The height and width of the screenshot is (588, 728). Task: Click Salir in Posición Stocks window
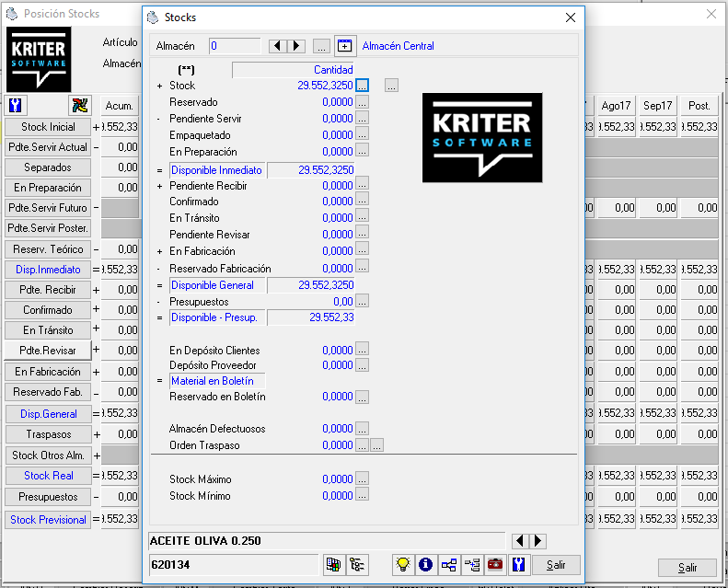point(688,567)
